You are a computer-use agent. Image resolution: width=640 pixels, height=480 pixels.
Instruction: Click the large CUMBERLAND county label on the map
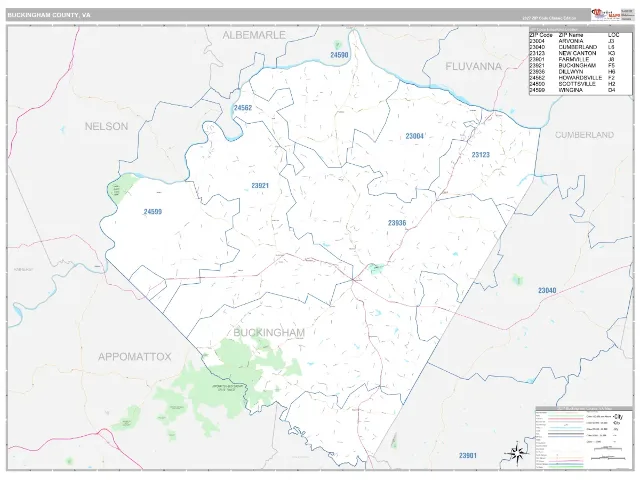[x=584, y=135]
